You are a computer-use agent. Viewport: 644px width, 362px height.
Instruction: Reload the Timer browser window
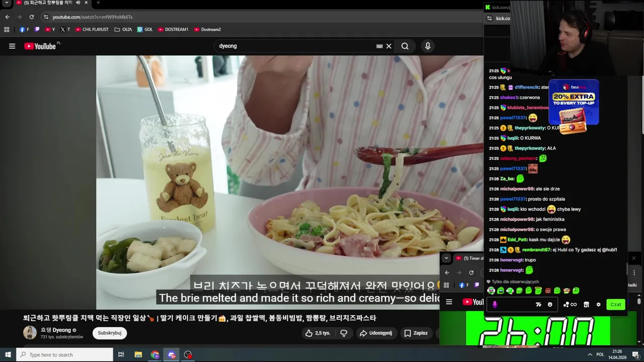click(471, 273)
